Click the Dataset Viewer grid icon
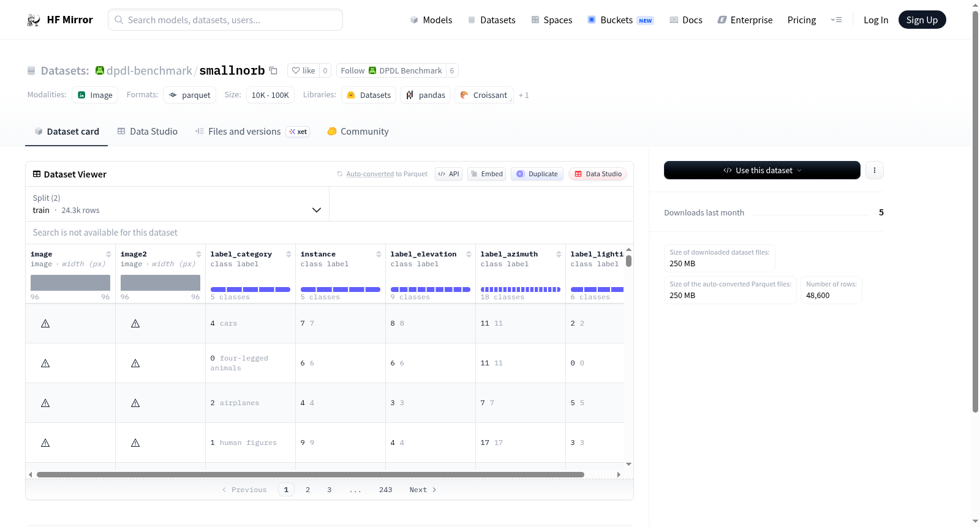The height and width of the screenshot is (527, 980). [x=37, y=174]
